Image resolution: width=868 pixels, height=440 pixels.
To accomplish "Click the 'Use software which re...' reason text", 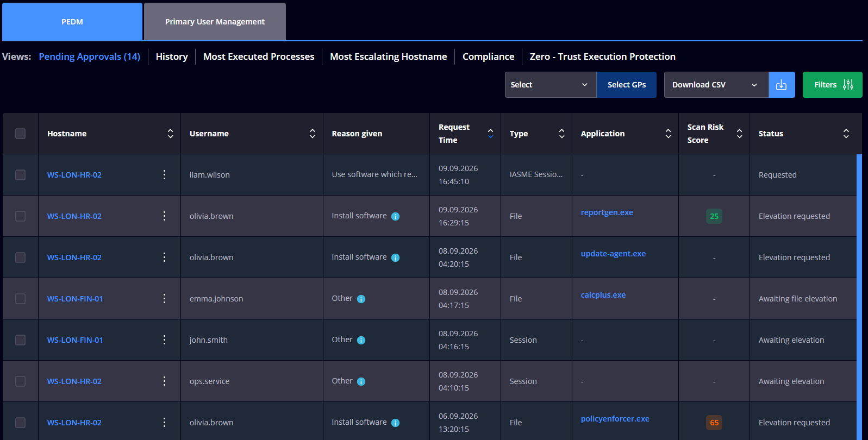I will click(374, 174).
